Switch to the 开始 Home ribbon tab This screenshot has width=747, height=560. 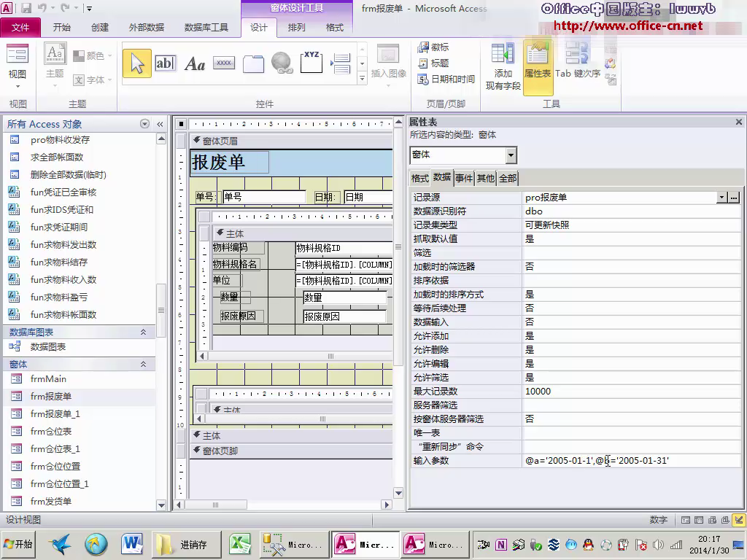[x=61, y=27]
